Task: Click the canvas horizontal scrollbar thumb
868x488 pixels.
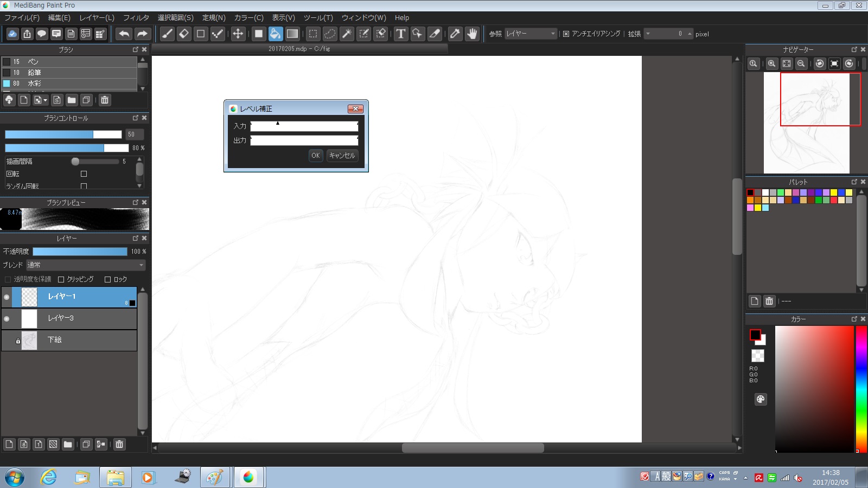Action: [x=473, y=448]
